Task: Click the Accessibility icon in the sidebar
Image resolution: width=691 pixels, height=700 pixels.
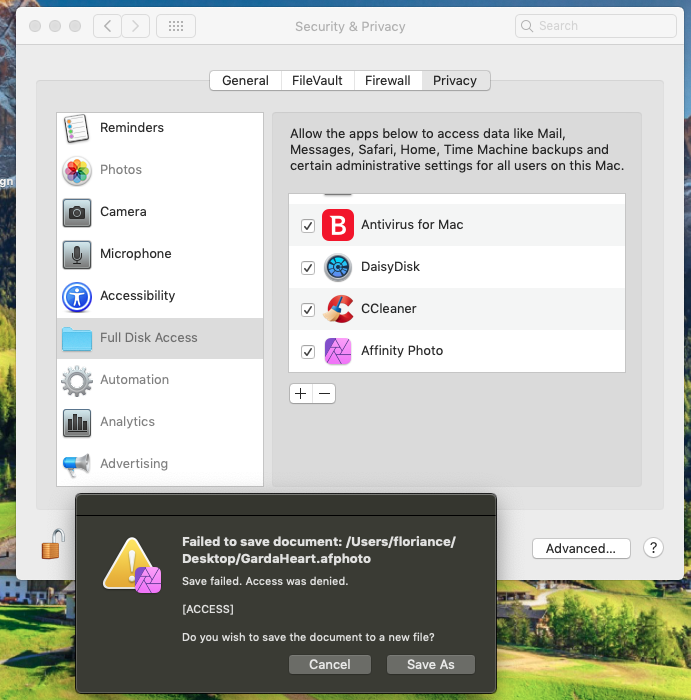Action: (77, 296)
